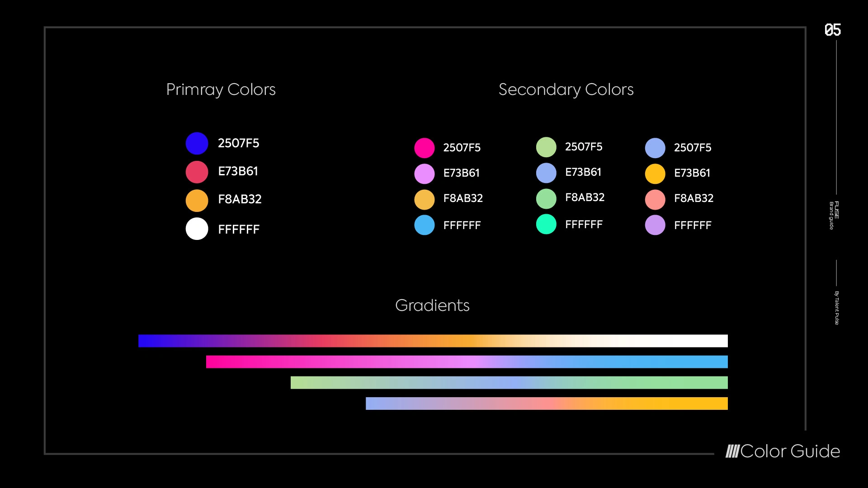Click the Primray Colors heading
Screen dimensions: 868x488
pyautogui.click(x=221, y=89)
